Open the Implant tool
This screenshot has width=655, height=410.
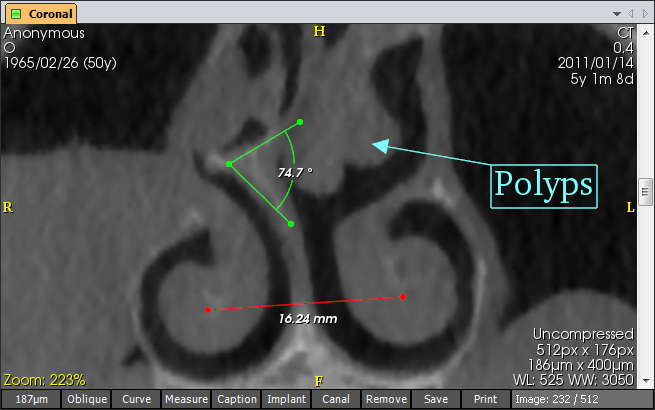click(x=286, y=400)
